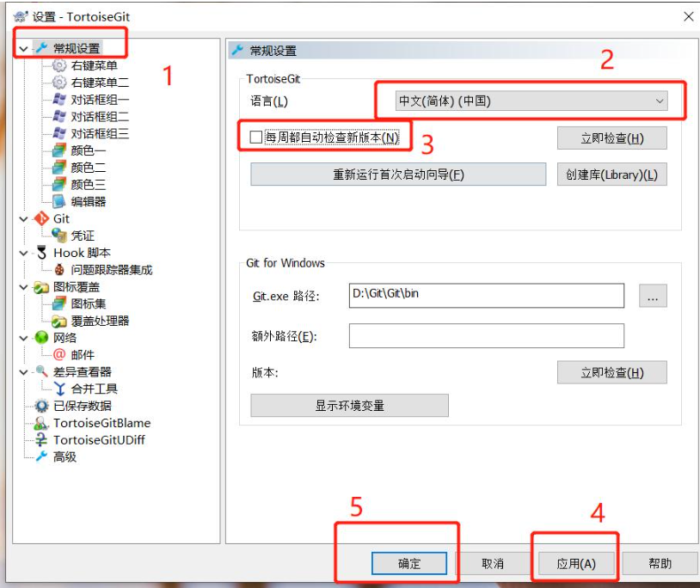
Task: Select 对话框组二 in settings tree
Action: pyautogui.click(x=100, y=116)
